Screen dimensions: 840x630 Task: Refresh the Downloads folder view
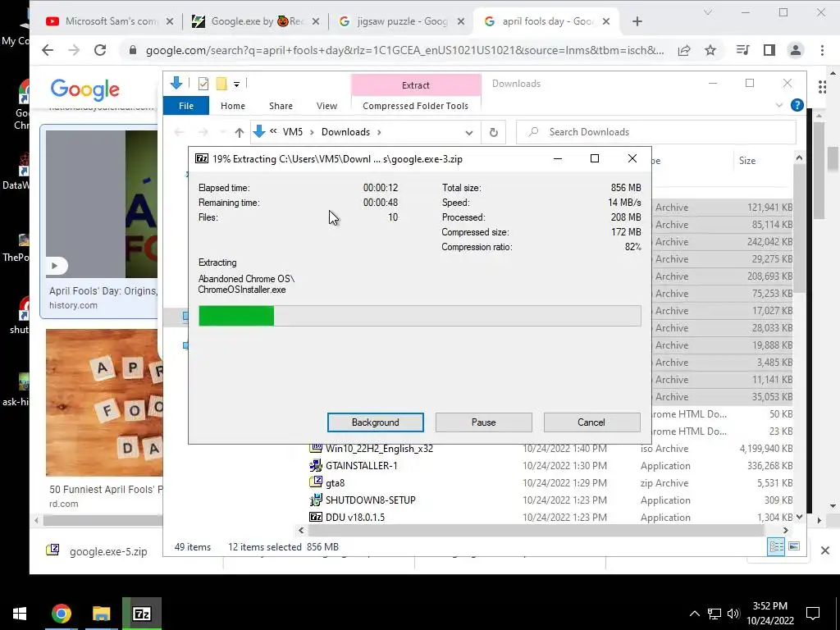coord(493,132)
